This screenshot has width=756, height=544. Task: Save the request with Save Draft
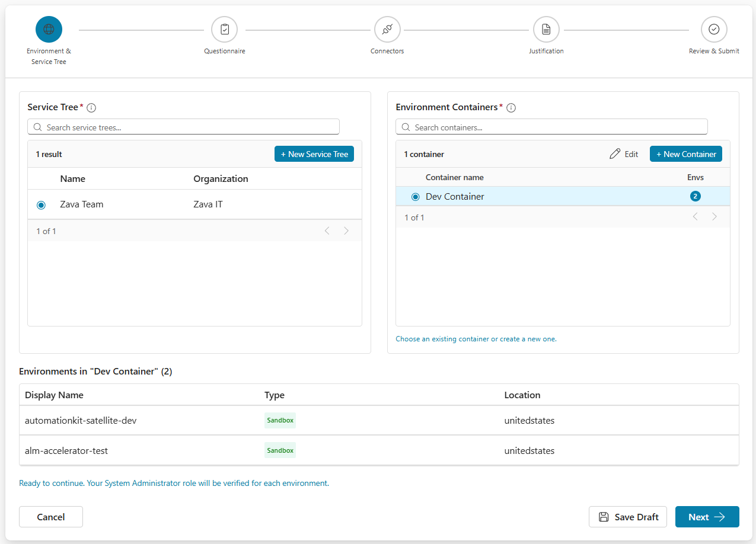click(x=628, y=517)
